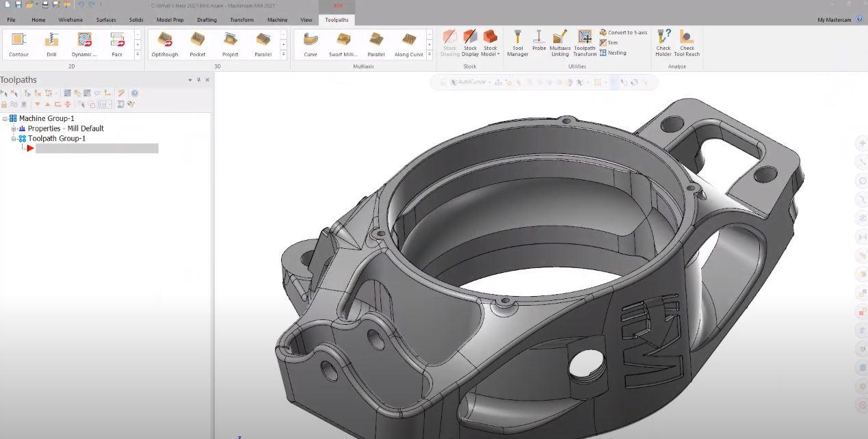Open the Toolpath Transform utility
This screenshot has width=868, height=439.
tap(585, 44)
